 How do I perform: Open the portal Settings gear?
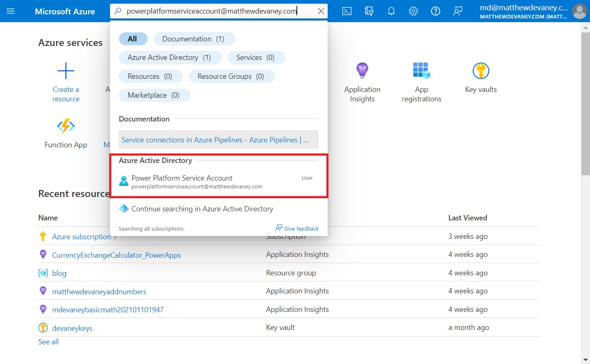click(x=413, y=11)
